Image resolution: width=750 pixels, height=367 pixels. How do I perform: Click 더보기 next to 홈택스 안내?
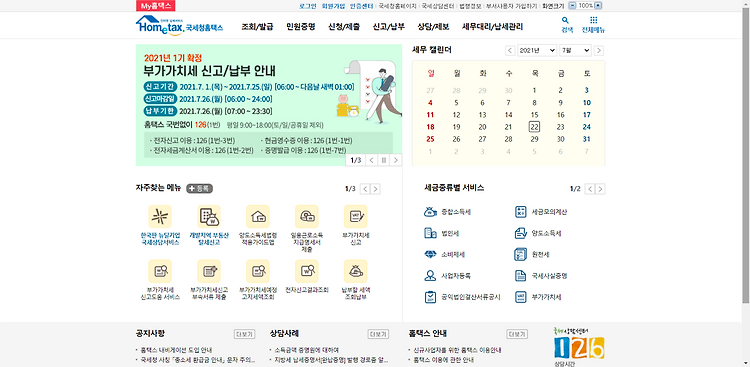(517, 334)
